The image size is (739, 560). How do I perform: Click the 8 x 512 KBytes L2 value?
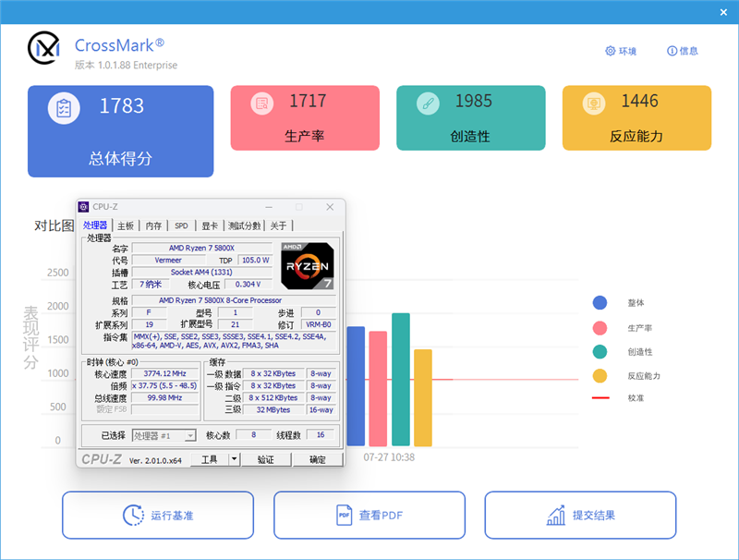click(273, 398)
